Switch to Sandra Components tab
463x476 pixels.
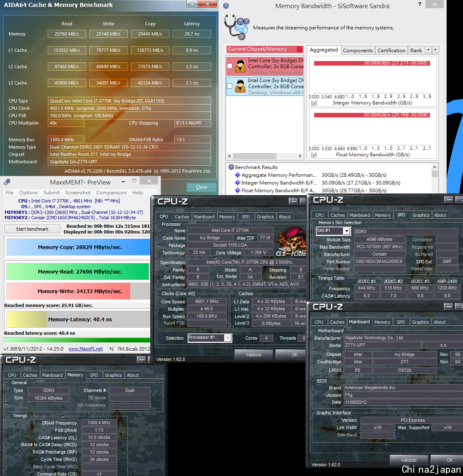pyautogui.click(x=358, y=50)
